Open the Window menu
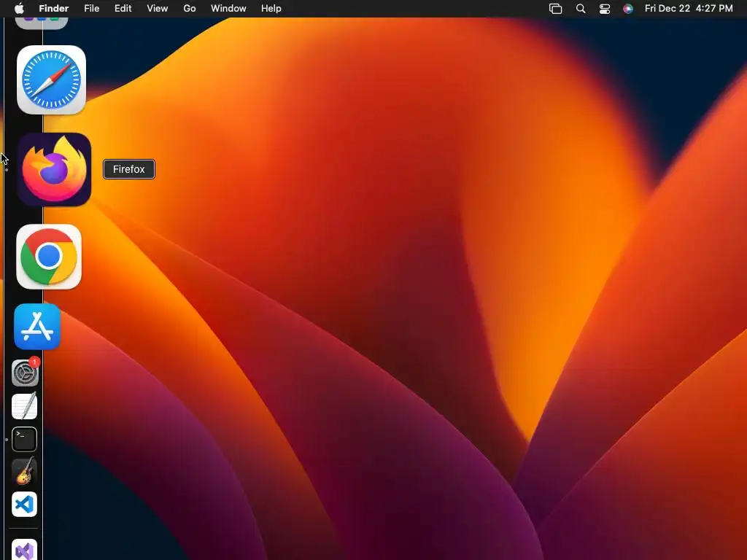This screenshot has height=560, width=747. click(x=228, y=9)
